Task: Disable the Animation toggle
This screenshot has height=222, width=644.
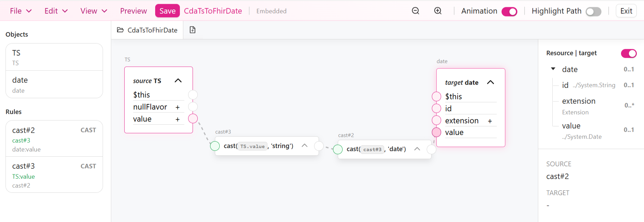Action: click(x=509, y=11)
